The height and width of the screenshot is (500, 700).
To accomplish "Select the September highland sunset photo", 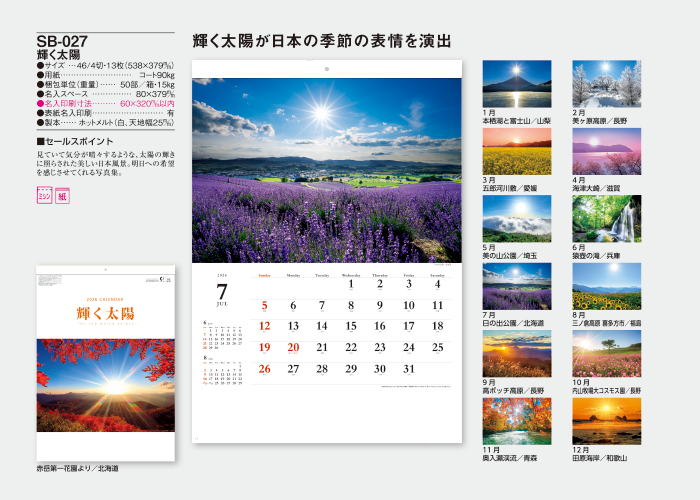I will [516, 354].
